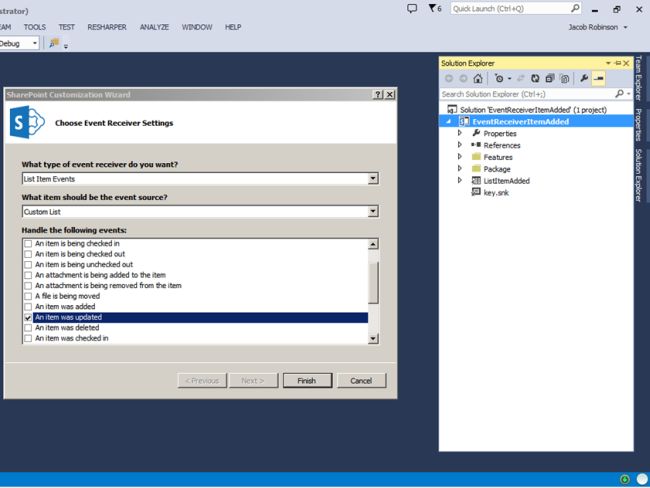Pin Solution Explorer using the auto-hide pushpin

pos(618,63)
